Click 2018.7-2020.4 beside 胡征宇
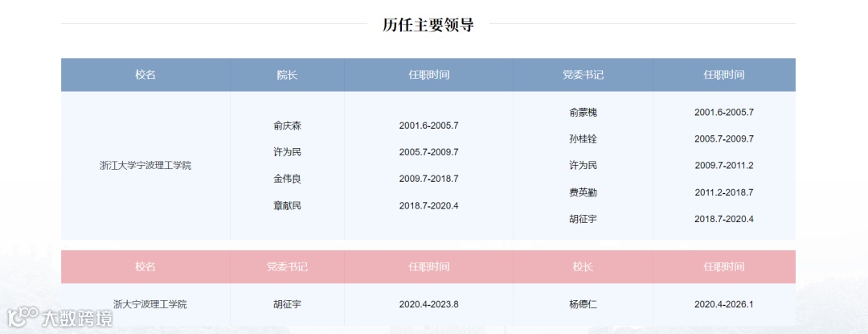Image resolution: width=868 pixels, height=334 pixels. 724,219
